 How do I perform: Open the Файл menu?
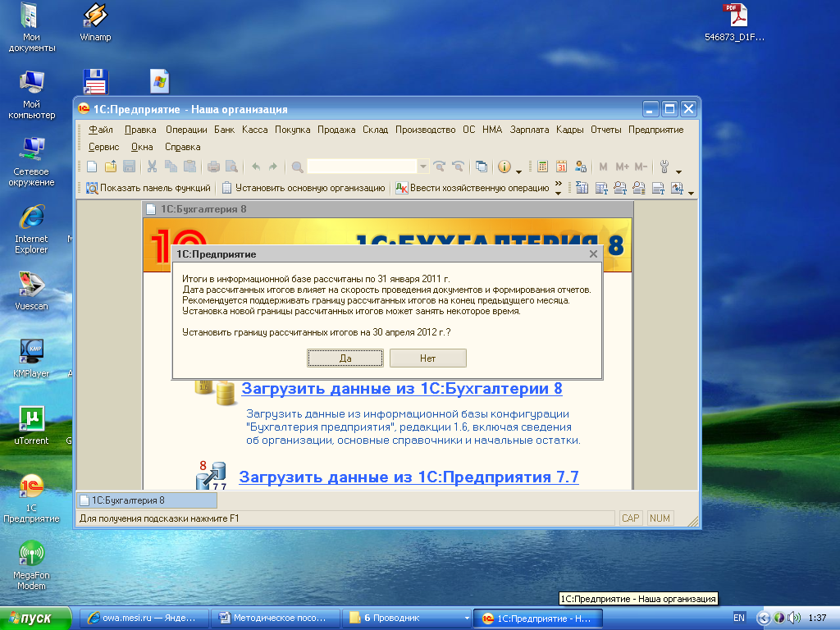pos(101,130)
